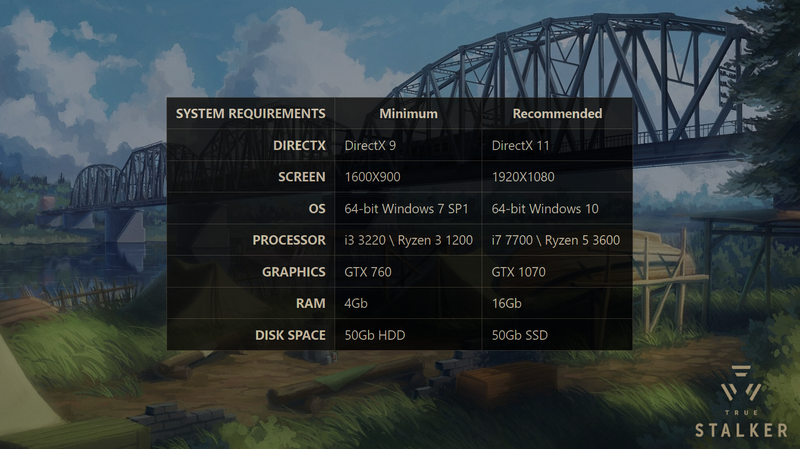Image resolution: width=800 pixels, height=449 pixels.
Task: Click the DIRECTX row label
Action: [299, 145]
